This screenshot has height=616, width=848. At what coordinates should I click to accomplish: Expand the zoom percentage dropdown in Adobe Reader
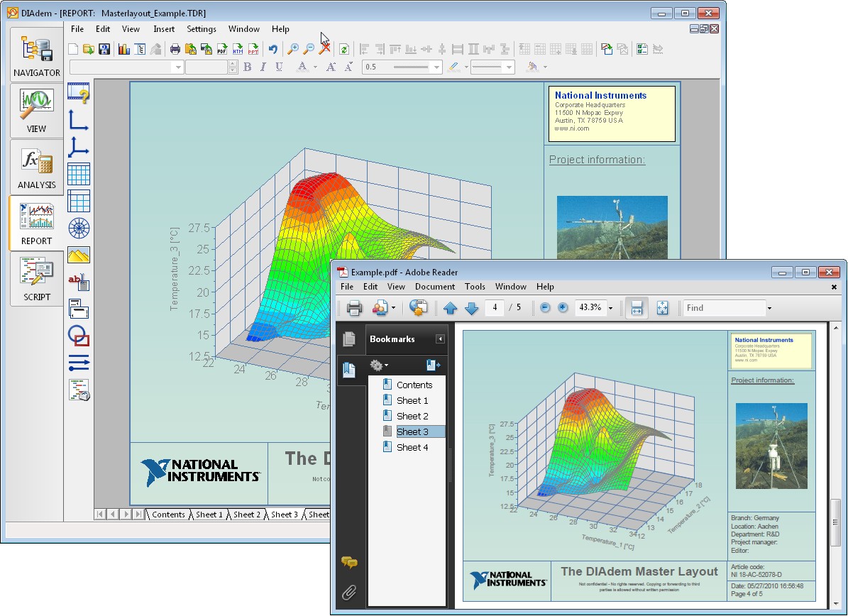coord(610,308)
